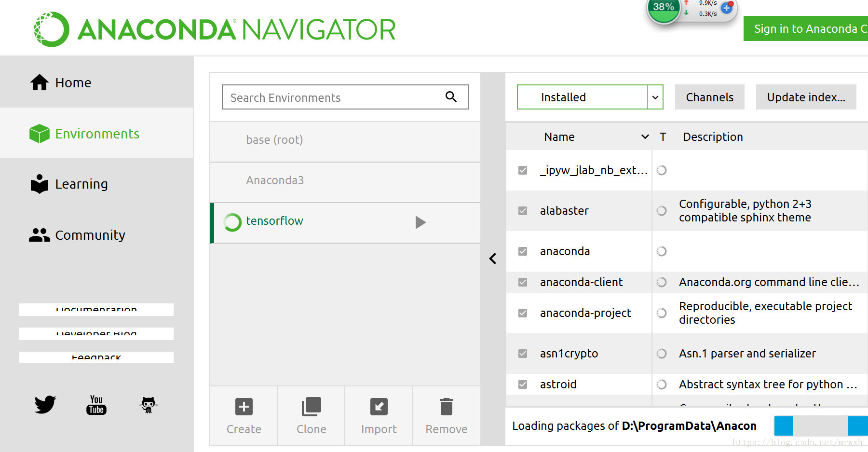This screenshot has width=868, height=452.
Task: Focus the Search Environments field
Action: [x=345, y=97]
